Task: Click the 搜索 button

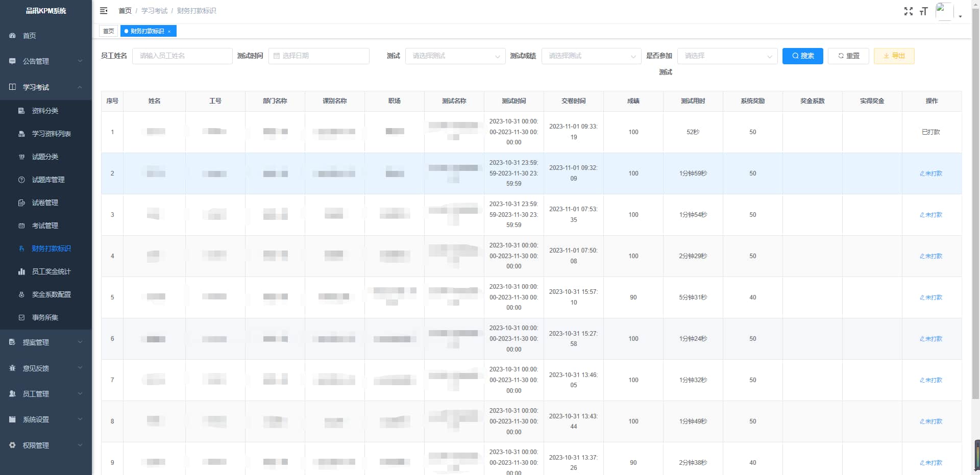Action: coord(803,56)
